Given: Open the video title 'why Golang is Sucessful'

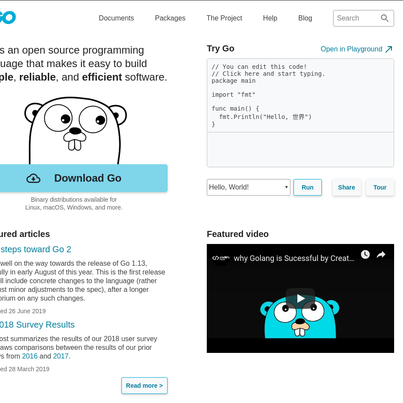Looking at the screenshot, I should 294,258.
